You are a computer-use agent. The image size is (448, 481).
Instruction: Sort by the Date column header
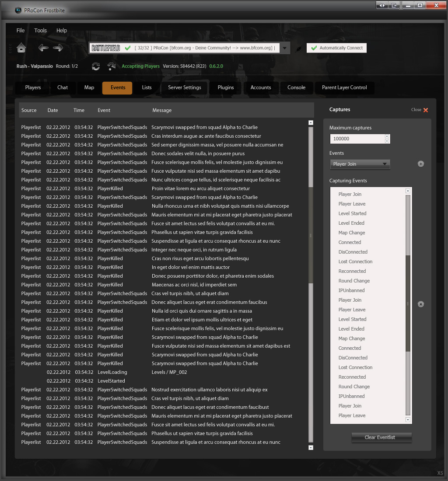pos(53,110)
